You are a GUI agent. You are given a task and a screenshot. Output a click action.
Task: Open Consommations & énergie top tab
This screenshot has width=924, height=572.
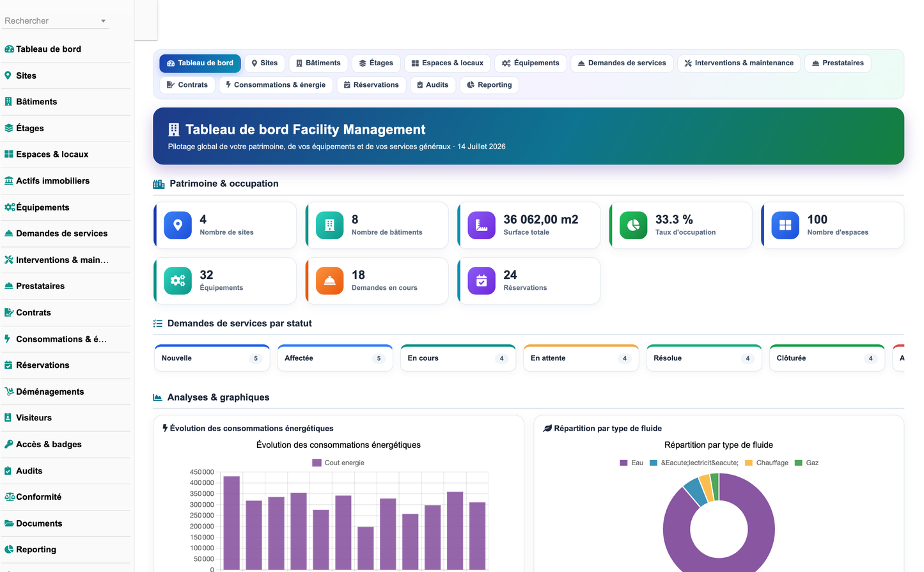click(x=276, y=85)
